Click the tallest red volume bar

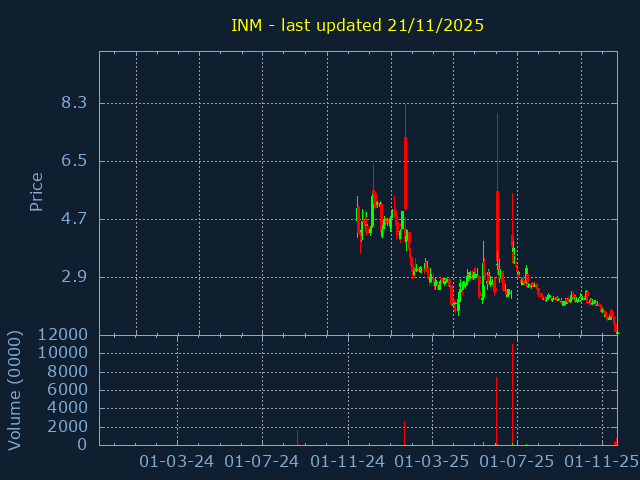[x=513, y=395]
